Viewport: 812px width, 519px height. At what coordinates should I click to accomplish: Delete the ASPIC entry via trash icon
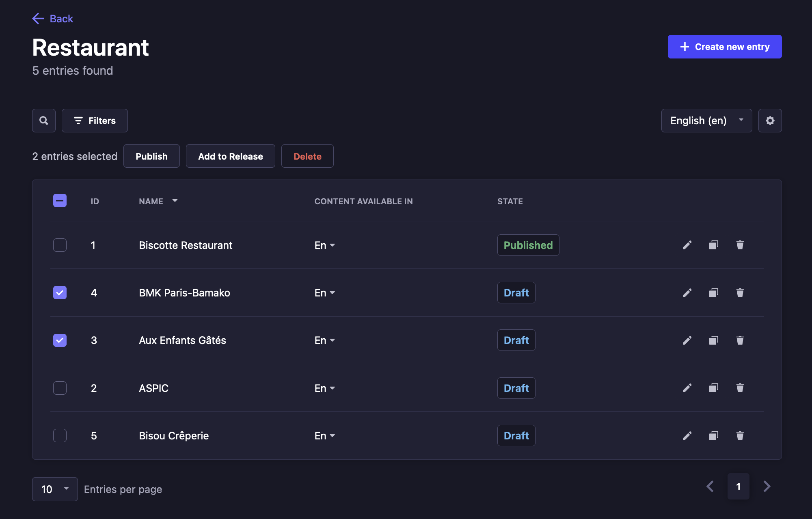pos(740,388)
